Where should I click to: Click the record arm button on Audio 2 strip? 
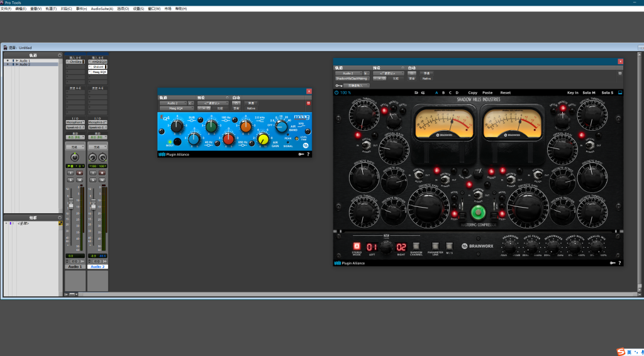click(x=102, y=173)
